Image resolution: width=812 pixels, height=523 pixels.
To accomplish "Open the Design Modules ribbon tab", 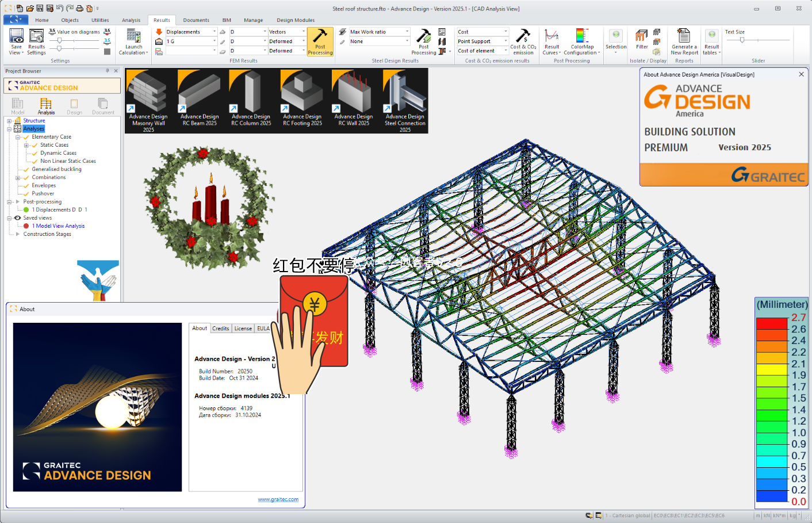I will 296,20.
